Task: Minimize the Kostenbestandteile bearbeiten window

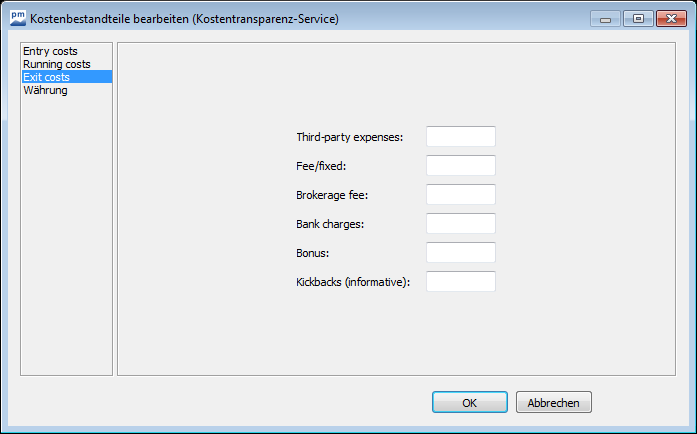Action: point(605,19)
